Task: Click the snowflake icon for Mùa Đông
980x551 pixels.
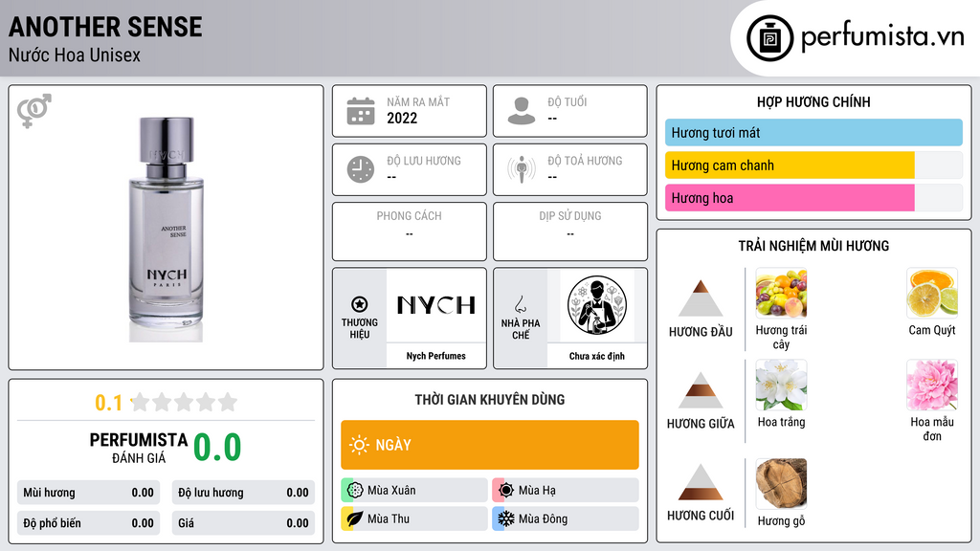Action: coord(506,518)
